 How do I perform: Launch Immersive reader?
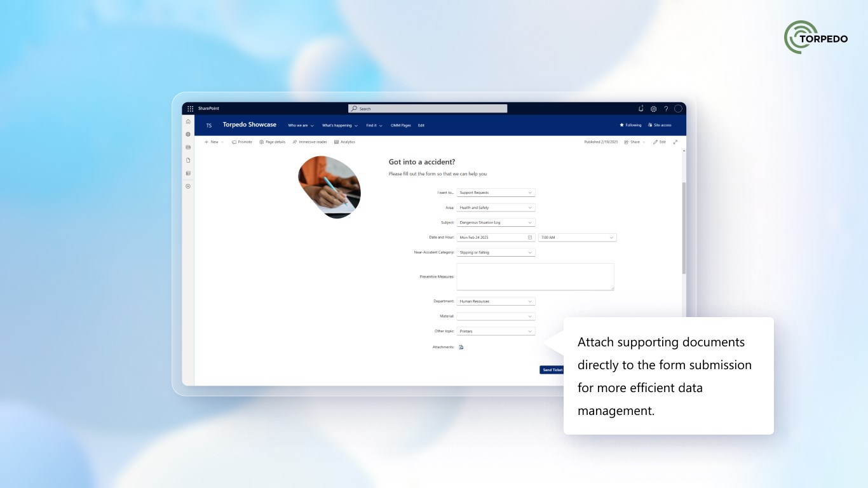[x=310, y=142]
